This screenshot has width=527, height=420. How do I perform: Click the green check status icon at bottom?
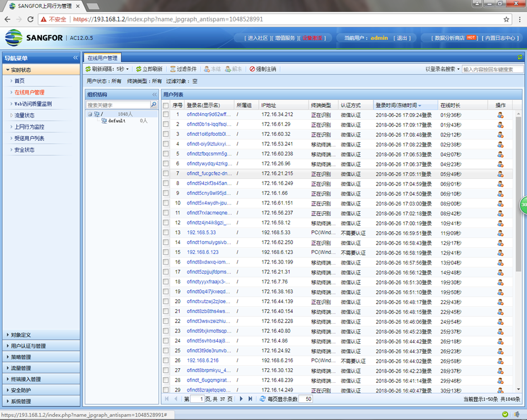505,414
